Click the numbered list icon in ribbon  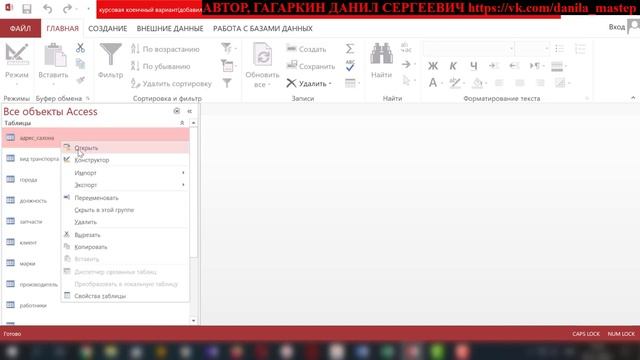(580, 49)
